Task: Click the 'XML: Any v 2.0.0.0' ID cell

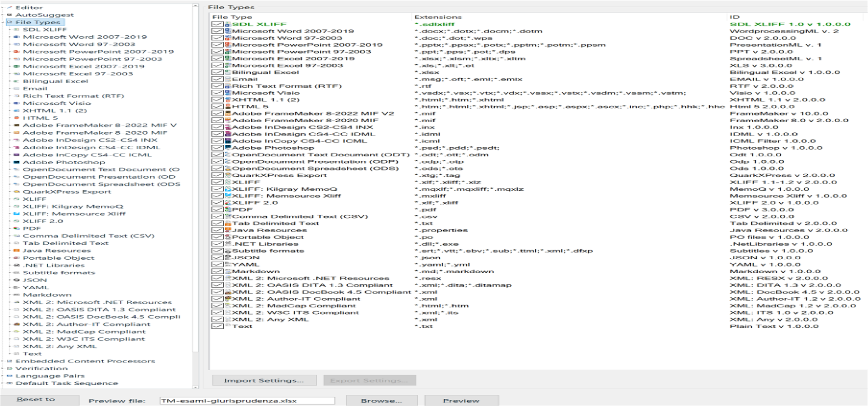Action: coord(773,320)
